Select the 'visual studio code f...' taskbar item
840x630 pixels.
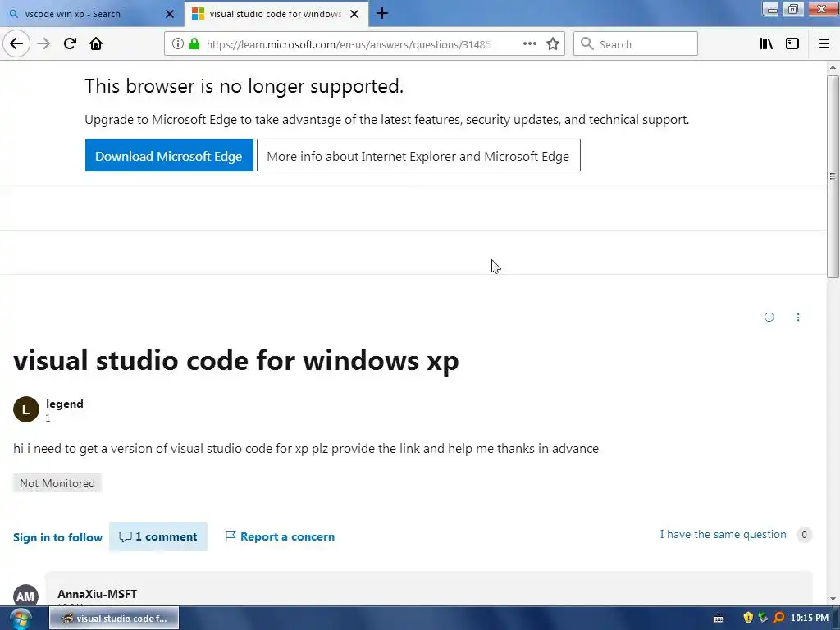pos(114,619)
